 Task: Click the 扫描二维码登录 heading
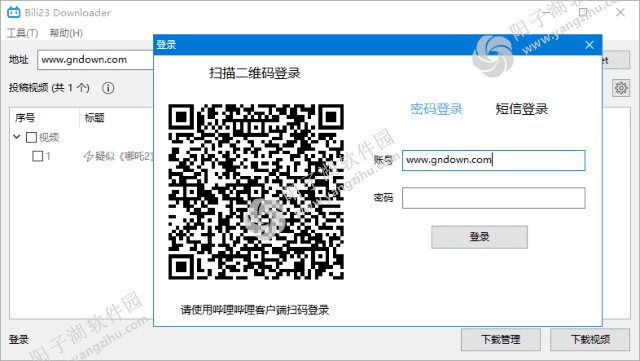coord(255,73)
